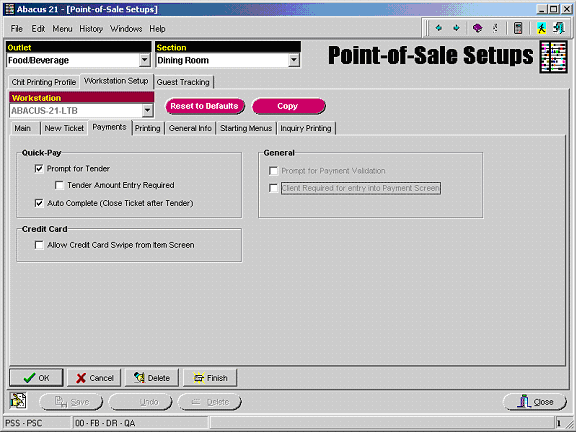The image size is (576, 432).
Task: Click the Close button at bottom right
Action: coord(535,402)
